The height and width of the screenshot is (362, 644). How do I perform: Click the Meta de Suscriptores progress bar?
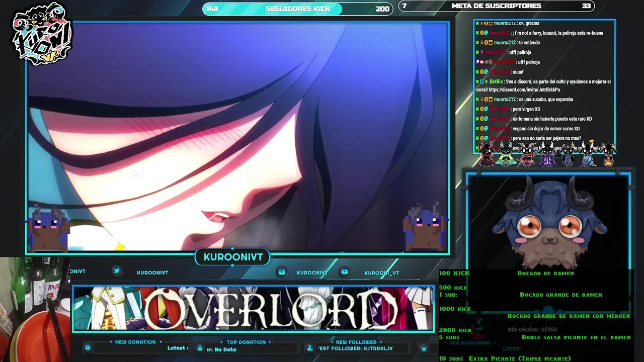point(497,6)
